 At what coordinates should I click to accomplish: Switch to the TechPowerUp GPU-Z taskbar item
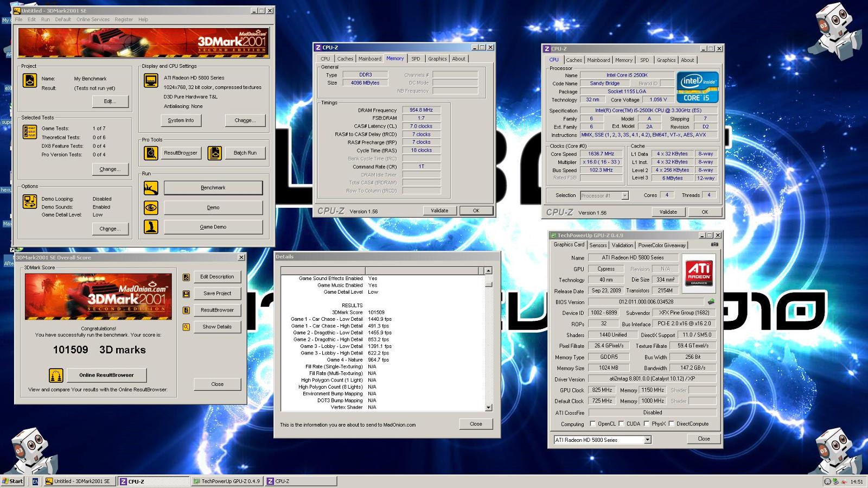[x=227, y=481]
